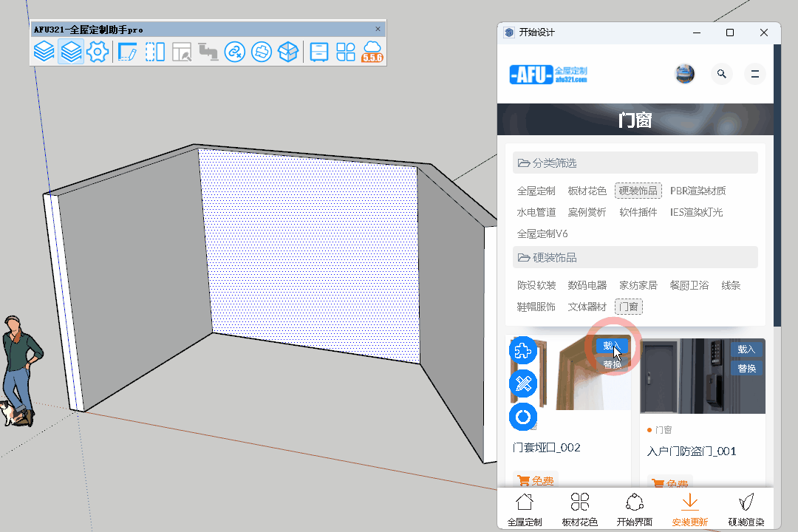Click the 3D box package icon
Image resolution: width=798 pixels, height=532 pixels.
pos(288,52)
